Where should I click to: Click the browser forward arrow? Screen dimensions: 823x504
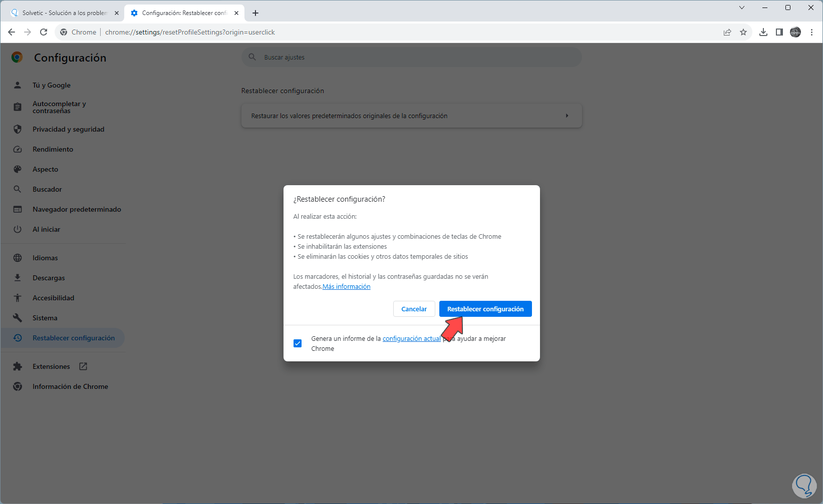[x=28, y=32]
